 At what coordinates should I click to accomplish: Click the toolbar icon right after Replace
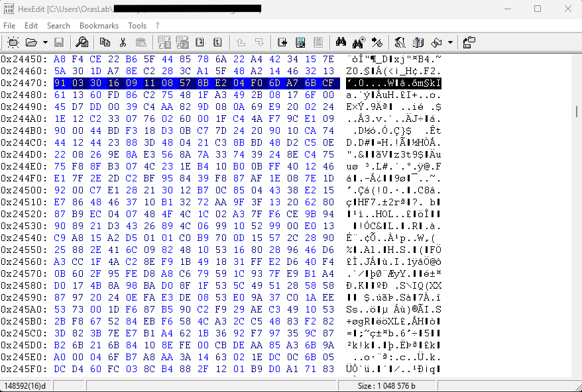[x=400, y=42]
